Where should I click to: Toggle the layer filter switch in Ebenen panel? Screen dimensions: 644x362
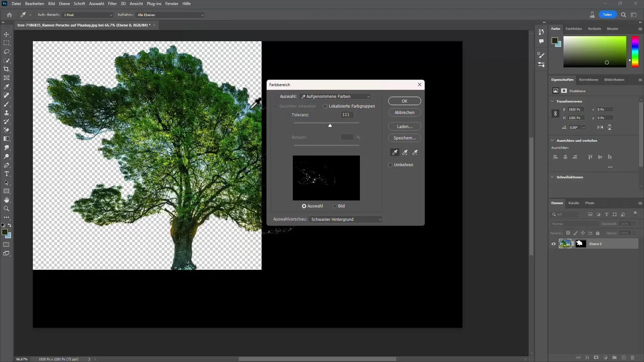coord(635,213)
